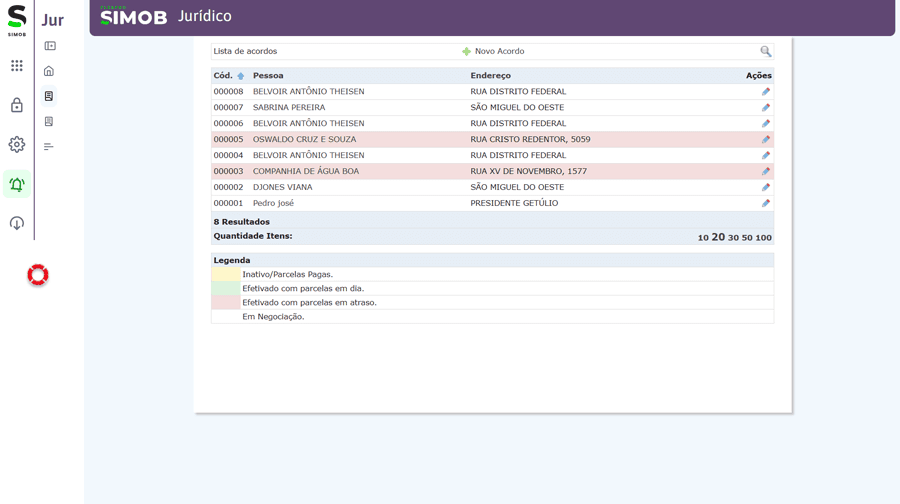900x504 pixels.
Task: Edit agreement 000005 for Oswaldo Cruz e Souza
Action: coord(765,140)
